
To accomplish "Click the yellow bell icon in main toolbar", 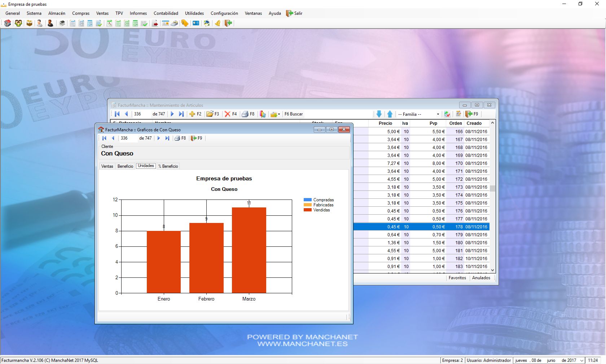I will point(218,23).
